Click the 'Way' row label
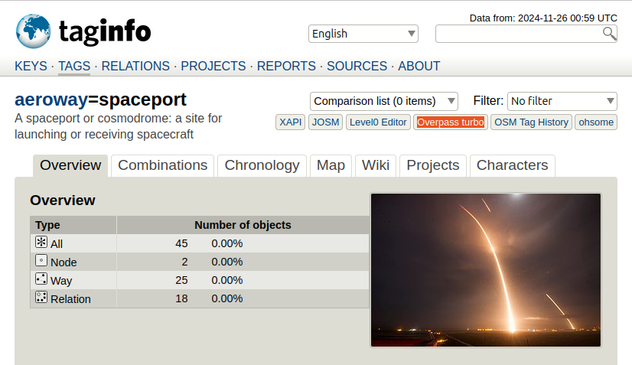Image resolution: width=632 pixels, height=365 pixels. pyautogui.click(x=61, y=280)
